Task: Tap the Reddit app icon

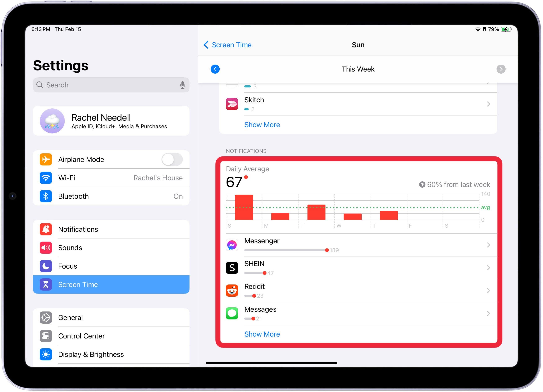Action: click(232, 291)
